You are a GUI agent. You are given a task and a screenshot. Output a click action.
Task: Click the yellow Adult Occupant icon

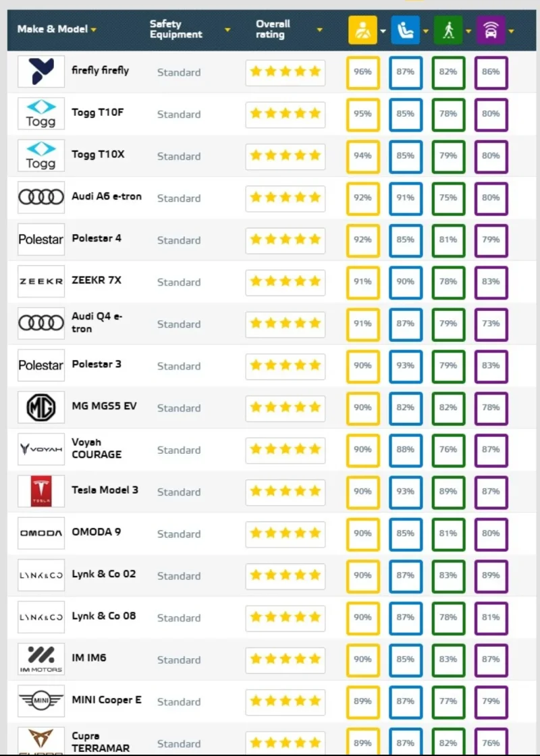click(x=362, y=30)
